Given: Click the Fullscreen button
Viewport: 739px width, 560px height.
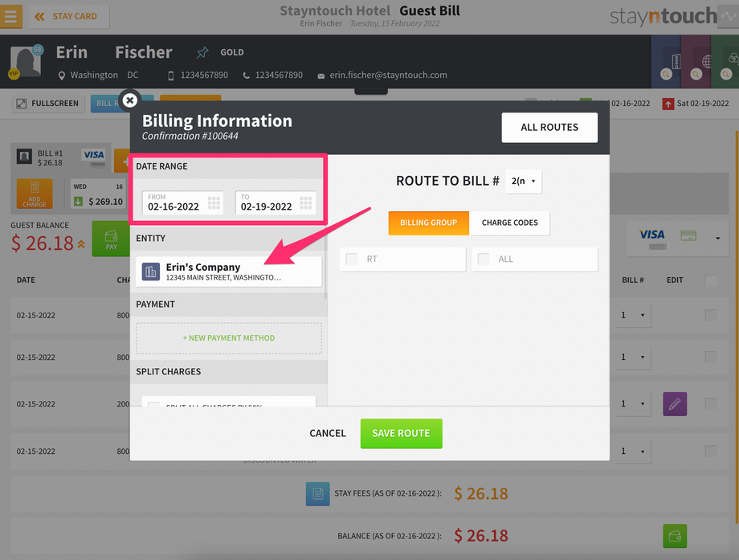Looking at the screenshot, I should (x=47, y=103).
